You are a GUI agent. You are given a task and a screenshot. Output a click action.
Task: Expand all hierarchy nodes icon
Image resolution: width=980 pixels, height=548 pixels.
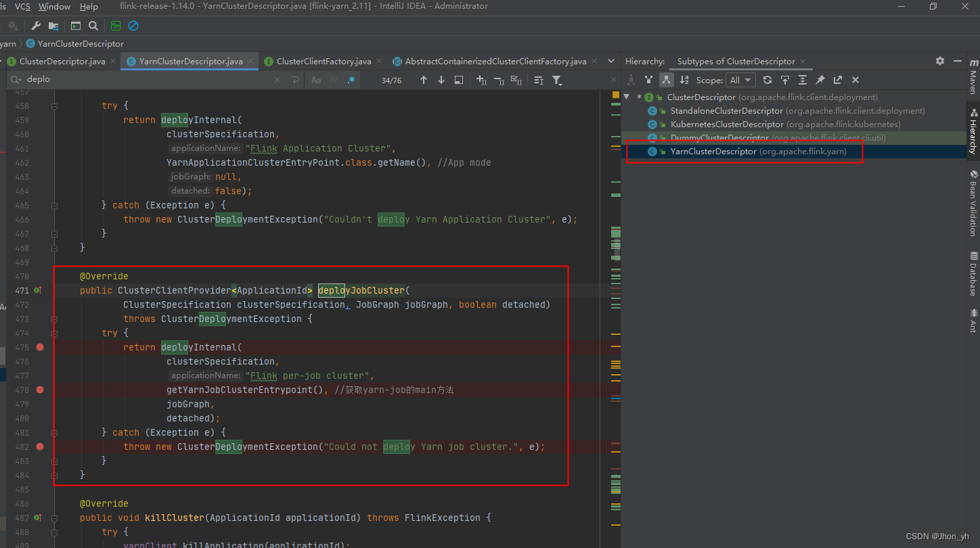[803, 80]
